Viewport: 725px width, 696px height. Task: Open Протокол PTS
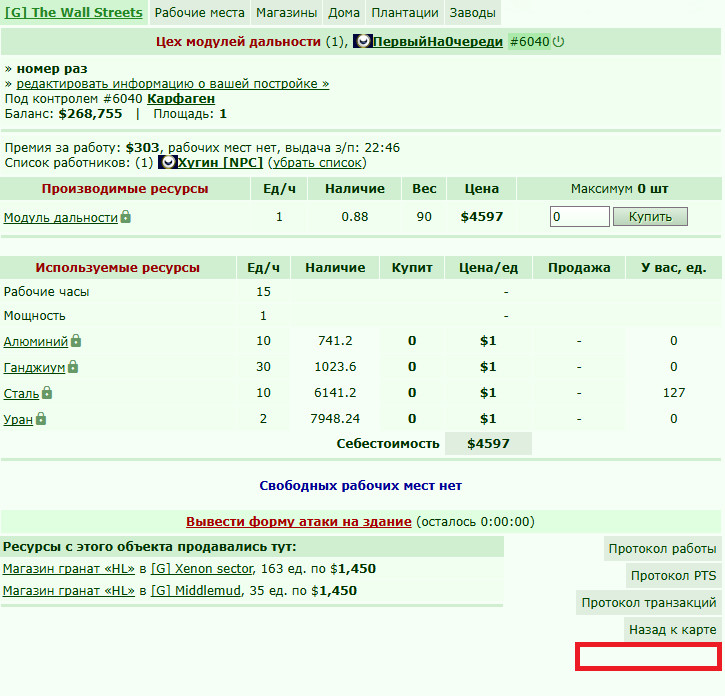(x=673, y=576)
